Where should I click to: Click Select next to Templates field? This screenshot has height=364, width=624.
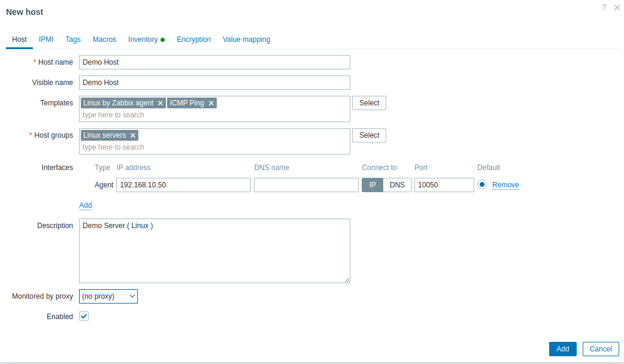click(369, 103)
